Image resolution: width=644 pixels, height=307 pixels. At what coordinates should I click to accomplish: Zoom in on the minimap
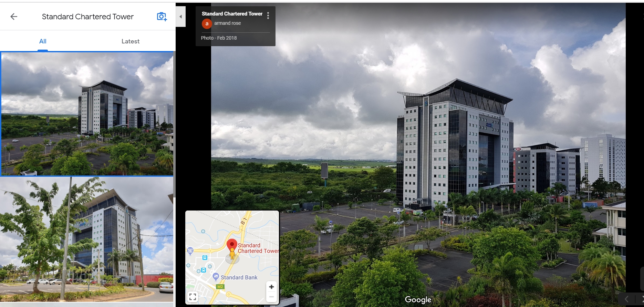[x=271, y=287]
